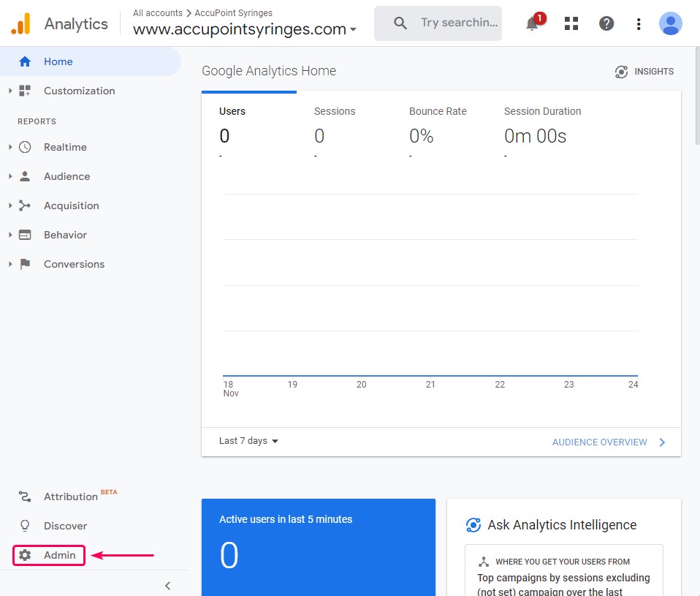Click the Admin gear icon

pos(25,555)
